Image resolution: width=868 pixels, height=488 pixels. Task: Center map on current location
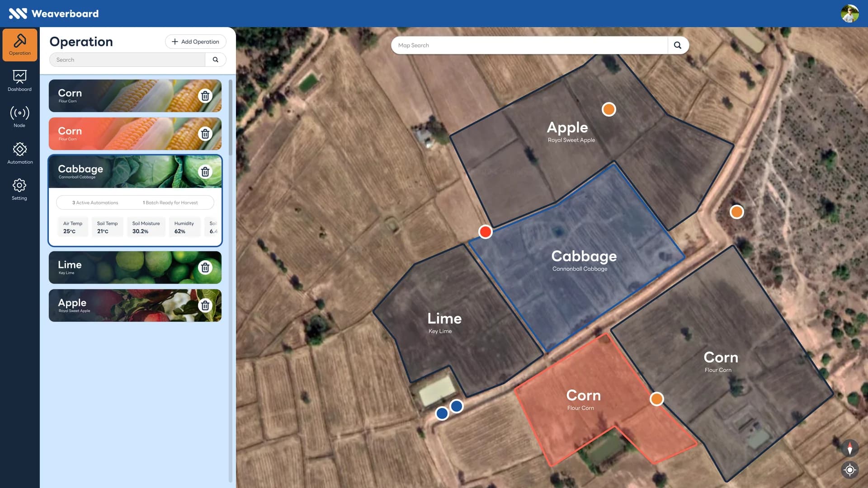(850, 470)
